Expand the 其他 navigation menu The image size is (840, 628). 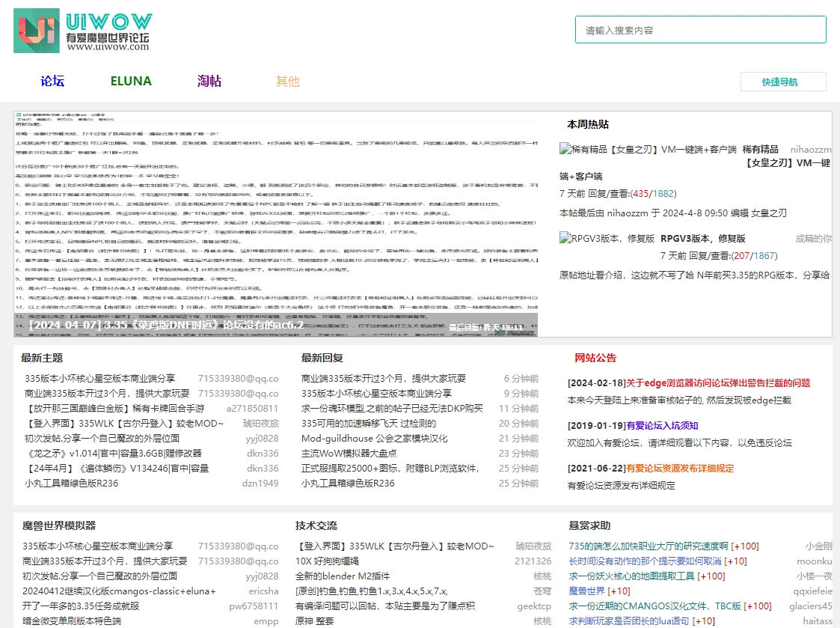(287, 81)
